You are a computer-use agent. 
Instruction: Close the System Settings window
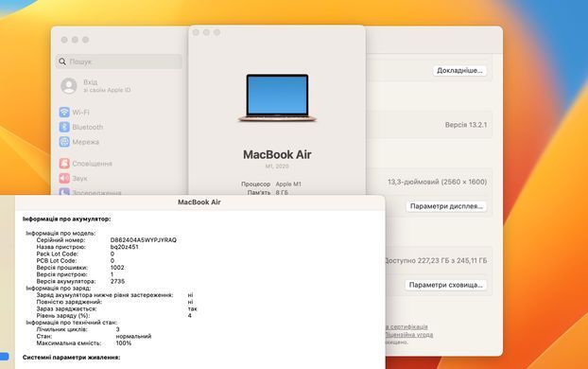click(x=64, y=40)
